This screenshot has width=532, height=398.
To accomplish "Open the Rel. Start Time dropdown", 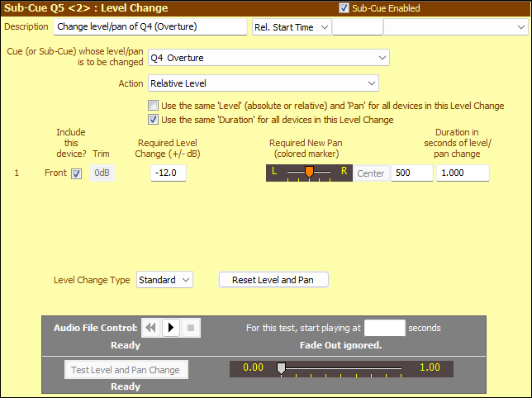I will pyautogui.click(x=292, y=27).
